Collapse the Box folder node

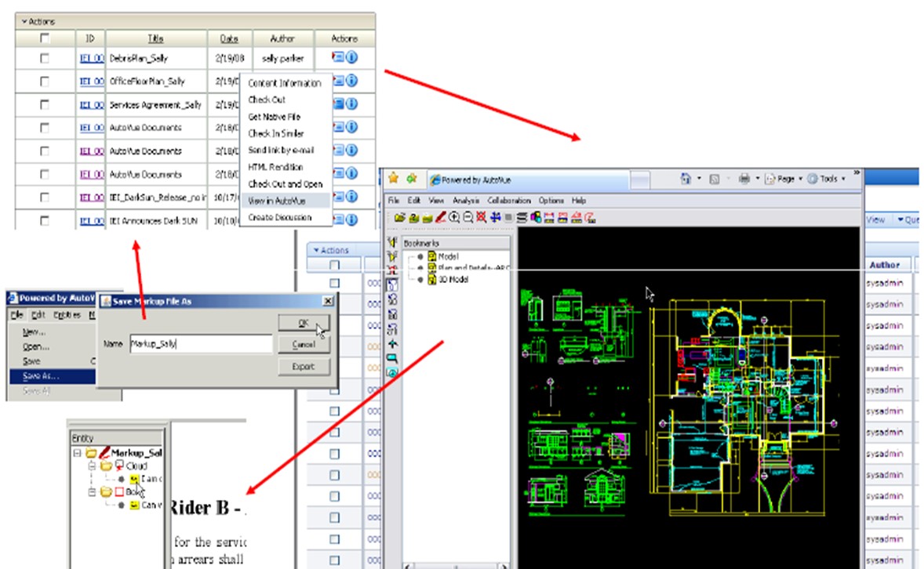point(92,491)
